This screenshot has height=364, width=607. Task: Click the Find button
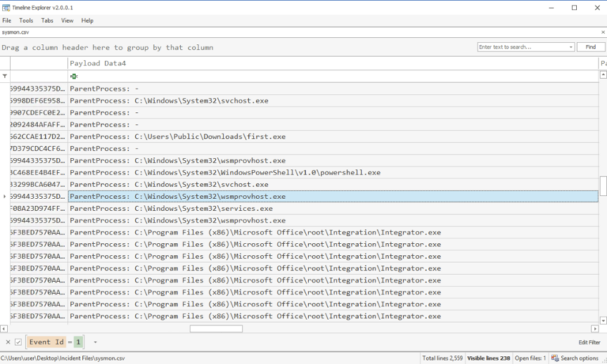click(x=590, y=47)
